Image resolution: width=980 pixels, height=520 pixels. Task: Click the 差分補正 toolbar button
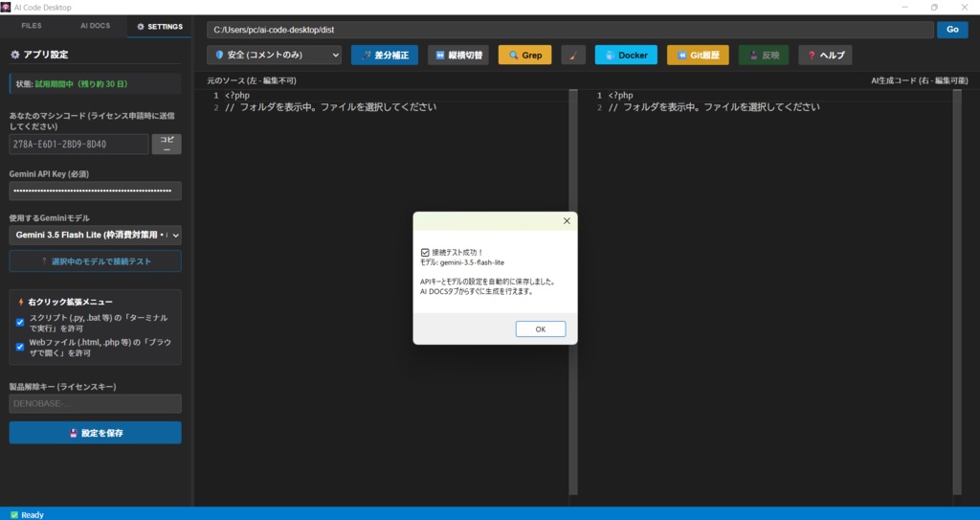pos(385,56)
